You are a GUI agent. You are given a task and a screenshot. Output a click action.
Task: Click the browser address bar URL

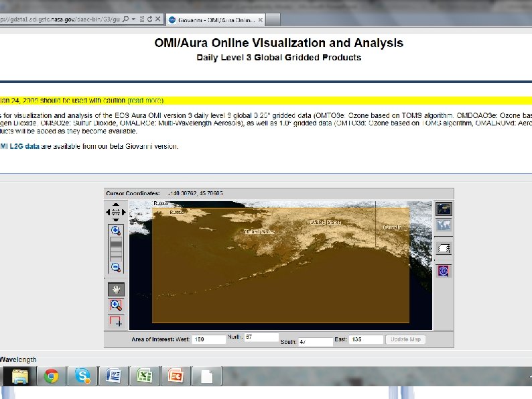coord(60,19)
